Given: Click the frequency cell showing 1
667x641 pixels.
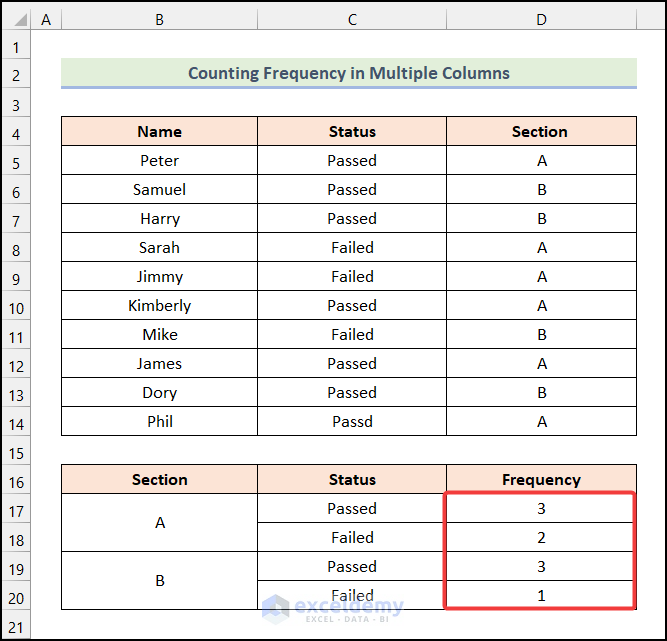Looking at the screenshot, I should pyautogui.click(x=540, y=596).
